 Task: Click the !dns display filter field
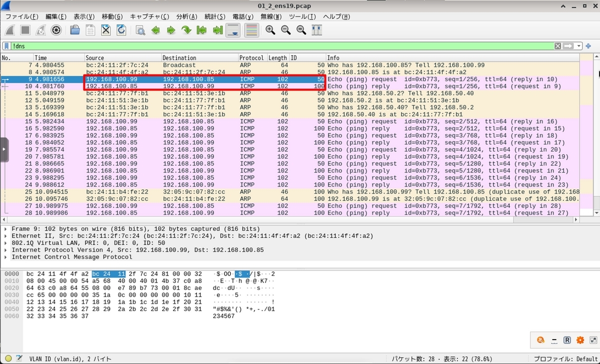282,46
